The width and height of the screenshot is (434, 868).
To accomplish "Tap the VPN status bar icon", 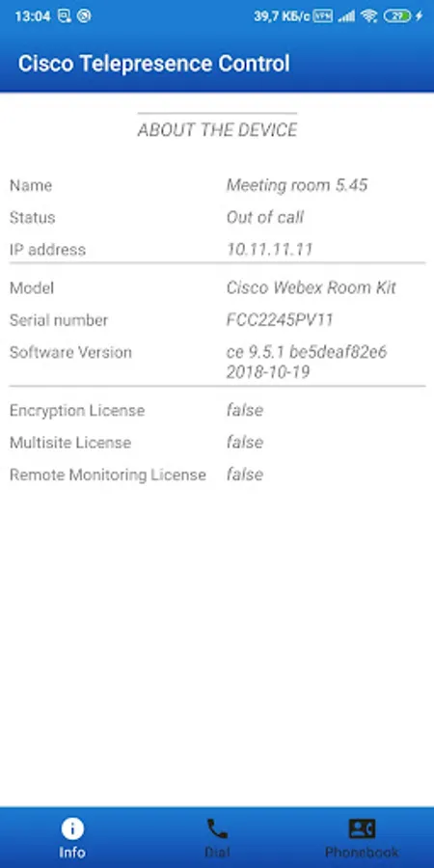I will (x=323, y=16).
